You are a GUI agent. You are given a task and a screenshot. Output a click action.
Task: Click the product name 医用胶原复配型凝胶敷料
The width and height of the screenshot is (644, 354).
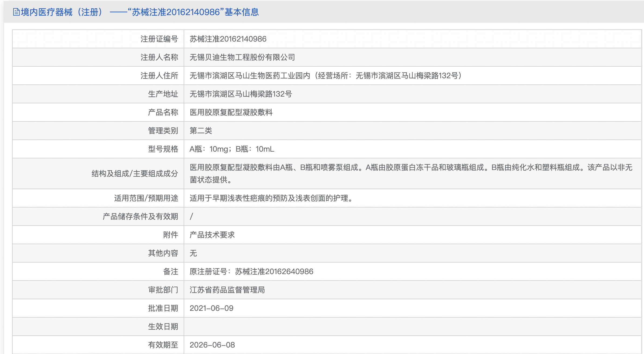231,113
